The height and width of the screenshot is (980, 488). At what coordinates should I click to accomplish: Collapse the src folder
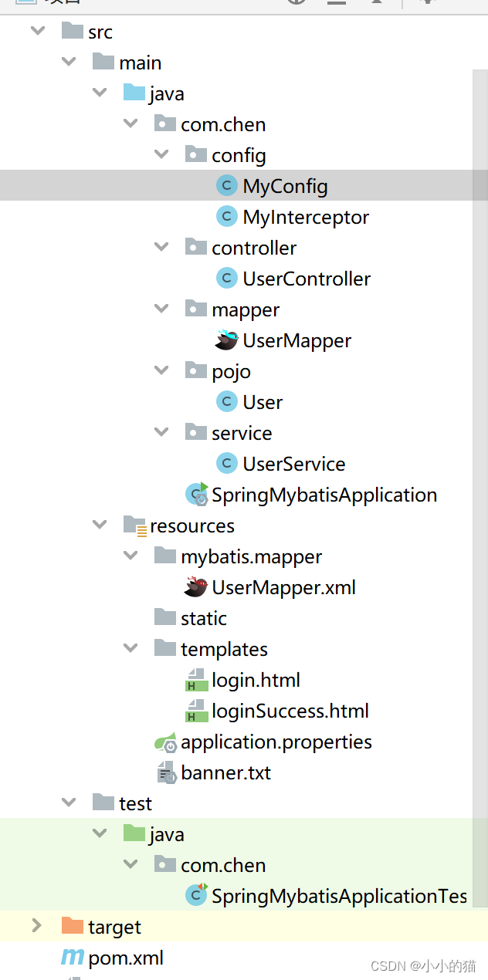coord(37,31)
